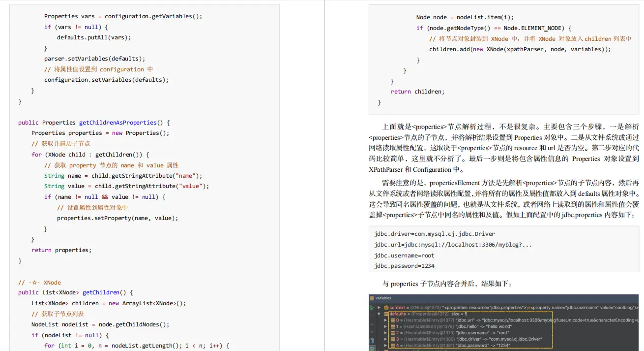Click the up arrow in debugger sidebar
This screenshot has height=351, width=644.
pos(372,324)
